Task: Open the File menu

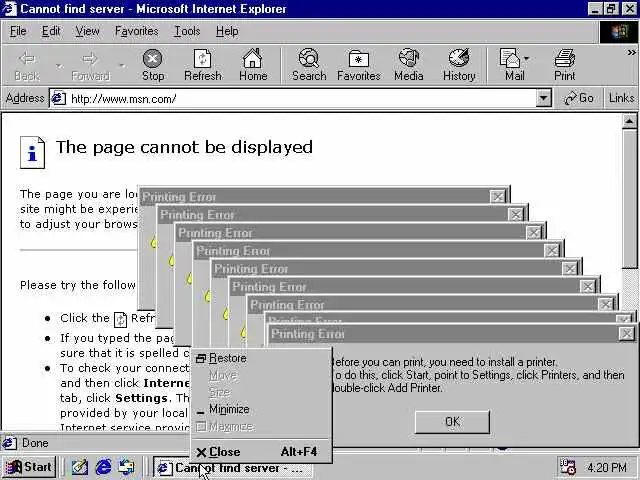Action: 18,31
